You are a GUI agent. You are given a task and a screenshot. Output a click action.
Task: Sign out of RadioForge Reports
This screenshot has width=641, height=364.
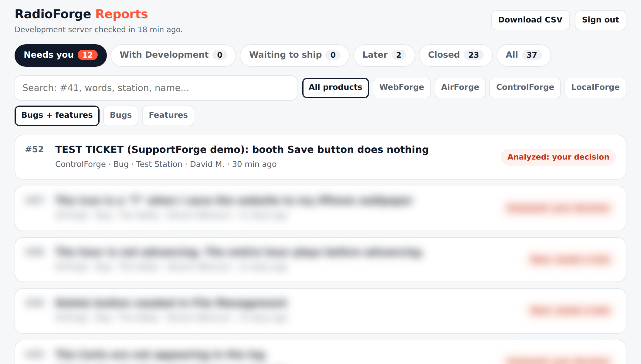click(x=600, y=20)
